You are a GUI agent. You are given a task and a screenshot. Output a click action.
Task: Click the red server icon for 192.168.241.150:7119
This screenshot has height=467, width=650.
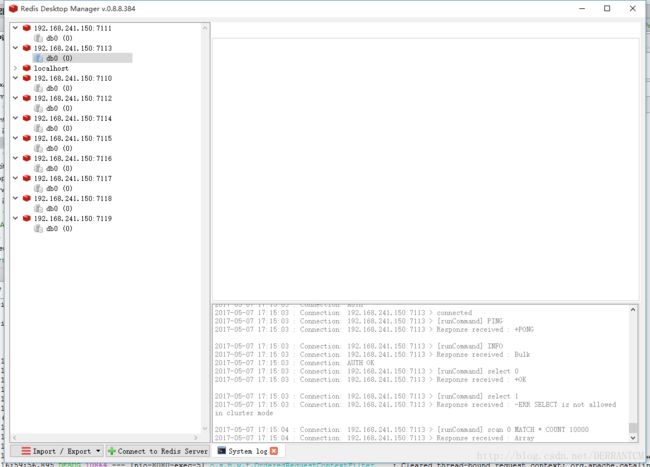[x=27, y=218]
